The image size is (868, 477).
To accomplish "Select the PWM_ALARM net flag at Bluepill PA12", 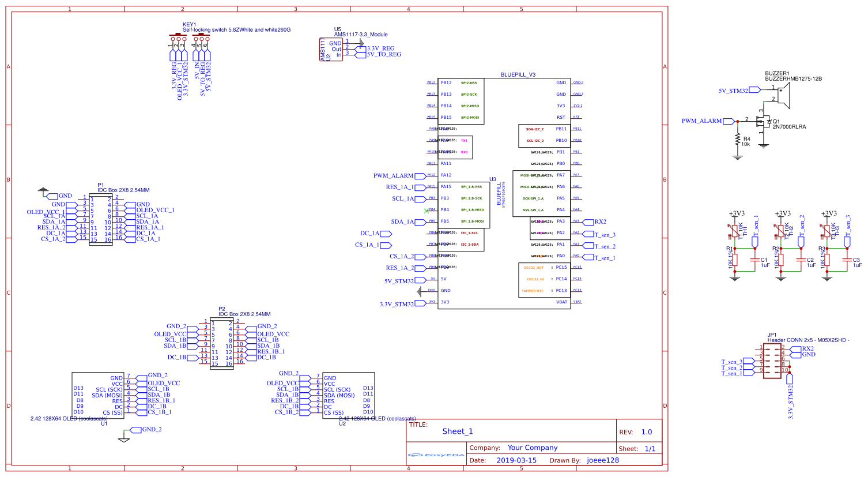I will click(x=399, y=176).
